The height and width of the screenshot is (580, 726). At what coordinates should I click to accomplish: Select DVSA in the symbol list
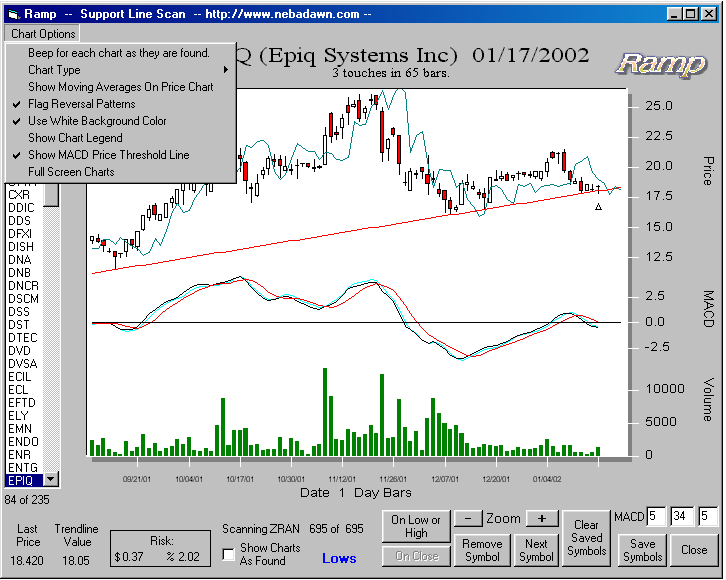24,364
